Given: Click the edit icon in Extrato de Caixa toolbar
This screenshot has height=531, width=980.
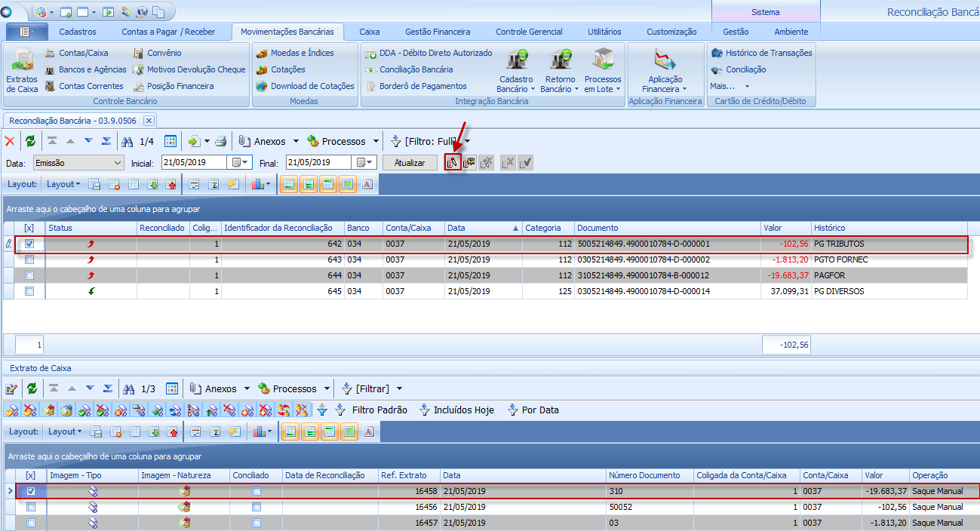Looking at the screenshot, I should 11,388.
